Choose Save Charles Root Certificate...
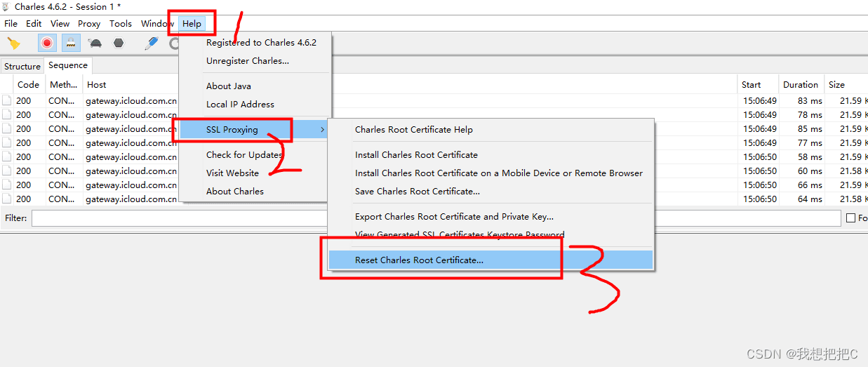Image resolution: width=868 pixels, height=367 pixels. point(418,191)
